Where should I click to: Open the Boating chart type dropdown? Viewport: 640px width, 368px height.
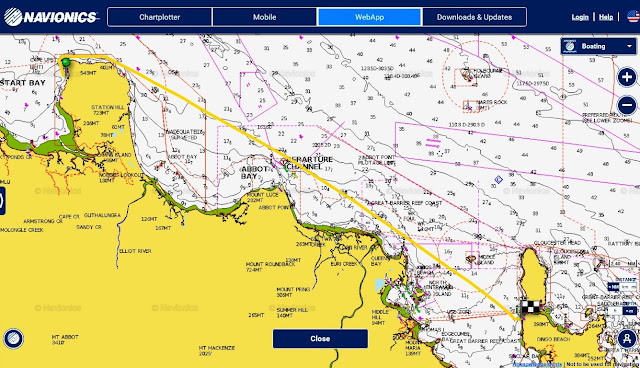point(599,46)
